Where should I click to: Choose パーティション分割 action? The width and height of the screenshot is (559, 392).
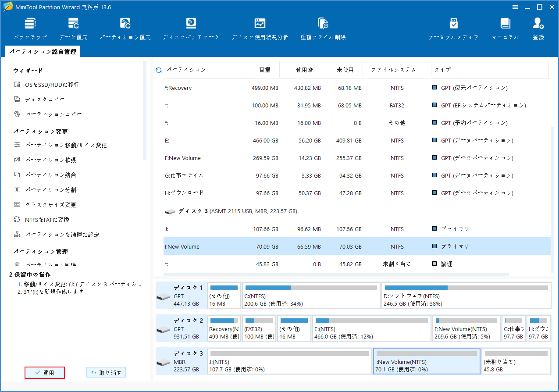45,190
